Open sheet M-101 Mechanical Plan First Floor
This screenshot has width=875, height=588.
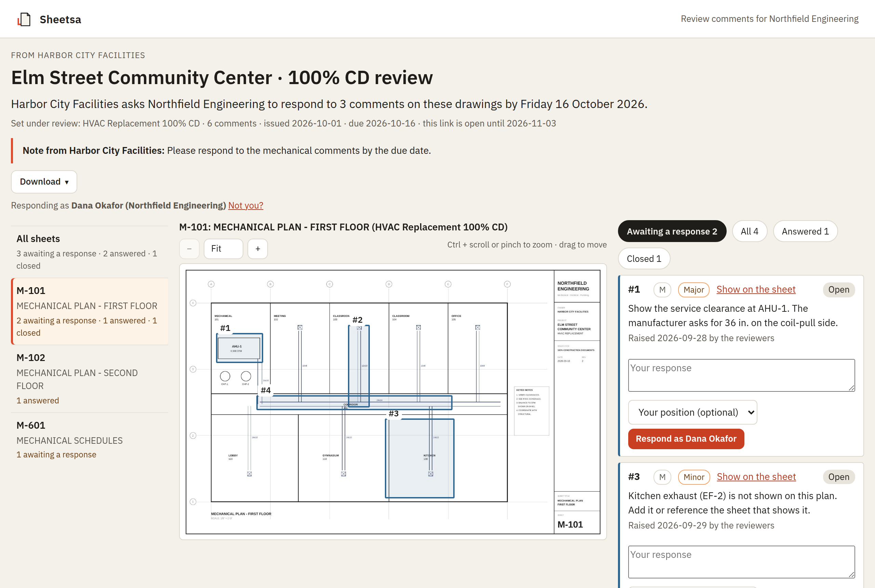tap(90, 311)
